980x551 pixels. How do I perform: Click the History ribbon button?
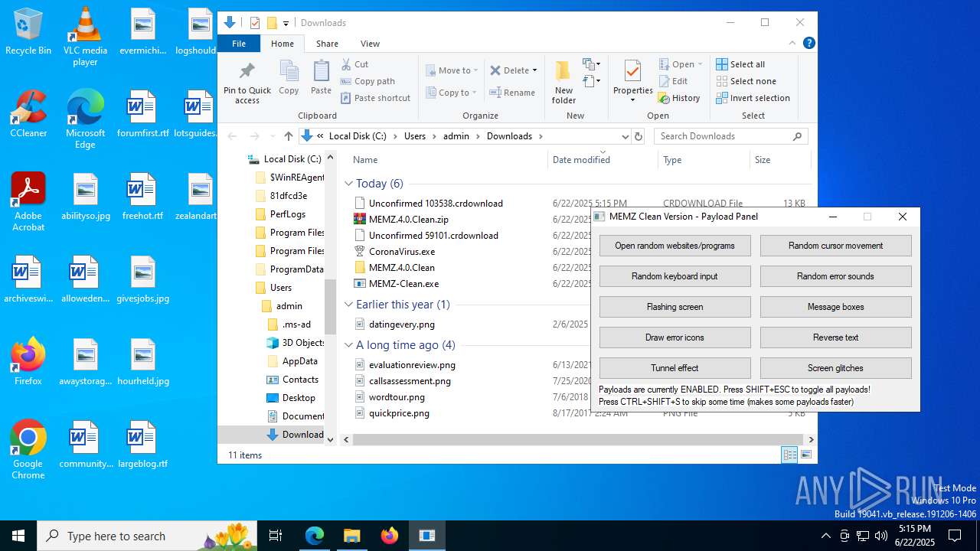679,98
